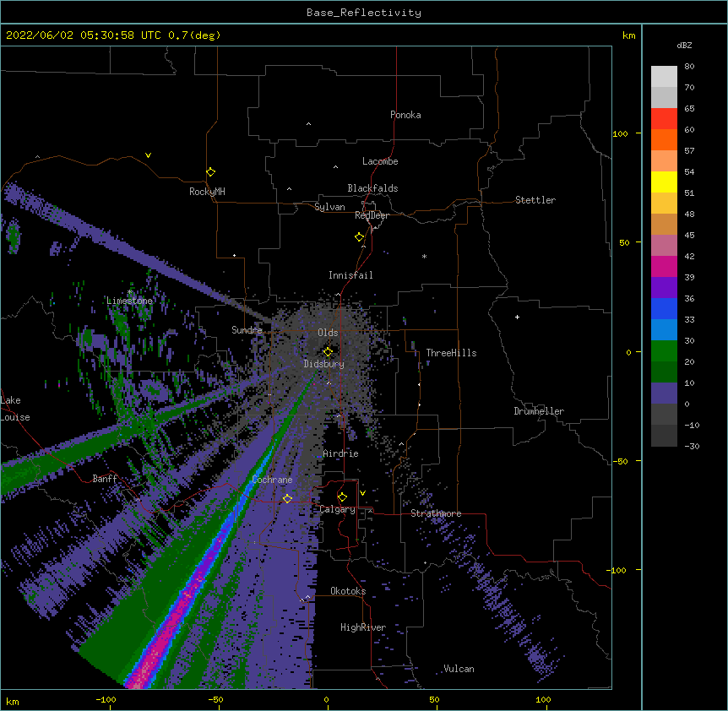Click the white 70-80 dBZ legend swatch
The image size is (728, 711).
click(x=664, y=77)
